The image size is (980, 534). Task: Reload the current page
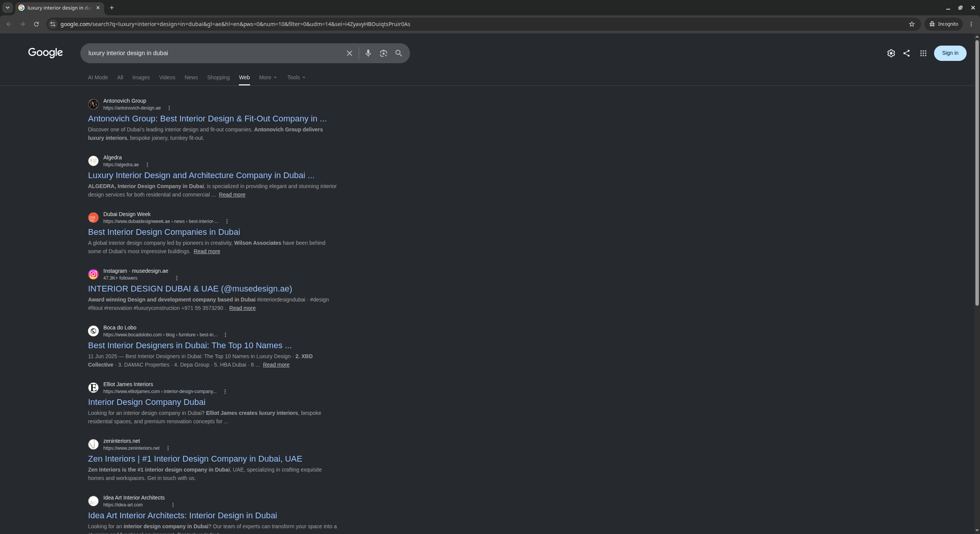coord(36,24)
